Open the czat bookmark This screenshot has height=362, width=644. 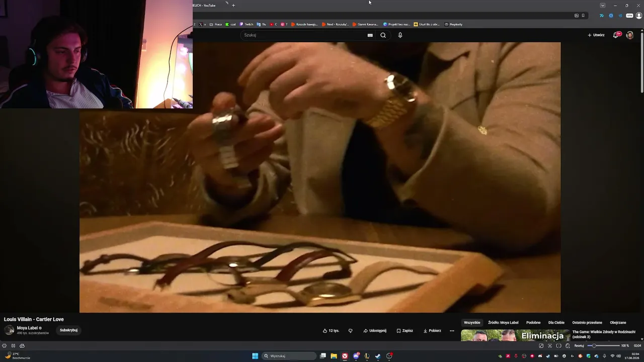coord(231,24)
